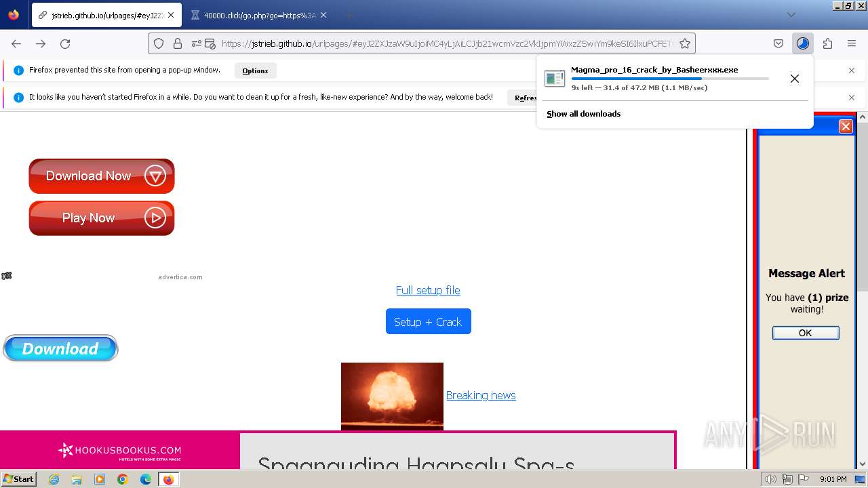Show all downloads

(x=584, y=114)
